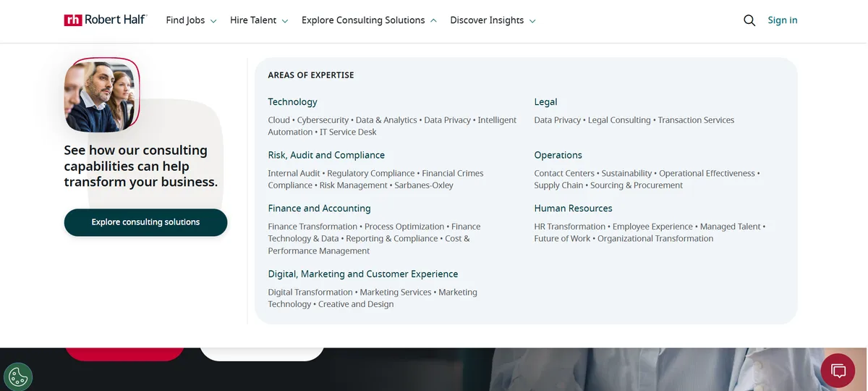Select the Organizational Transformation link
Screen dimensions: 868x391
pyautogui.click(x=655, y=238)
